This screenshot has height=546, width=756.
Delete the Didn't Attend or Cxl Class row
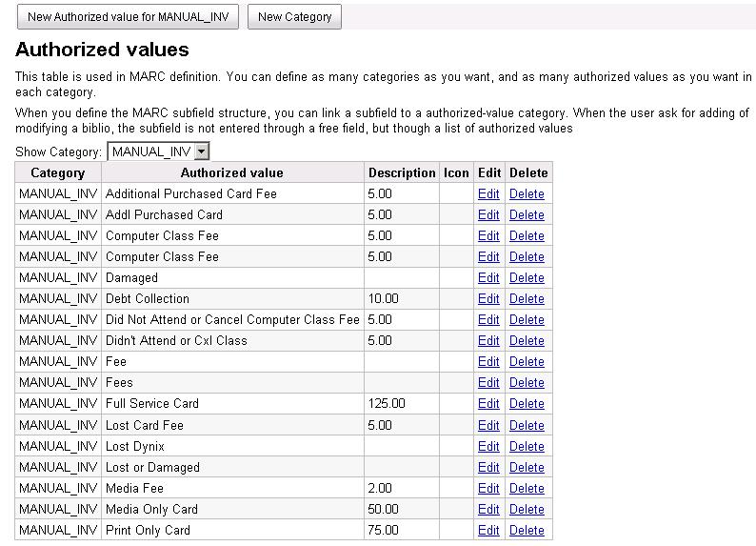point(527,340)
